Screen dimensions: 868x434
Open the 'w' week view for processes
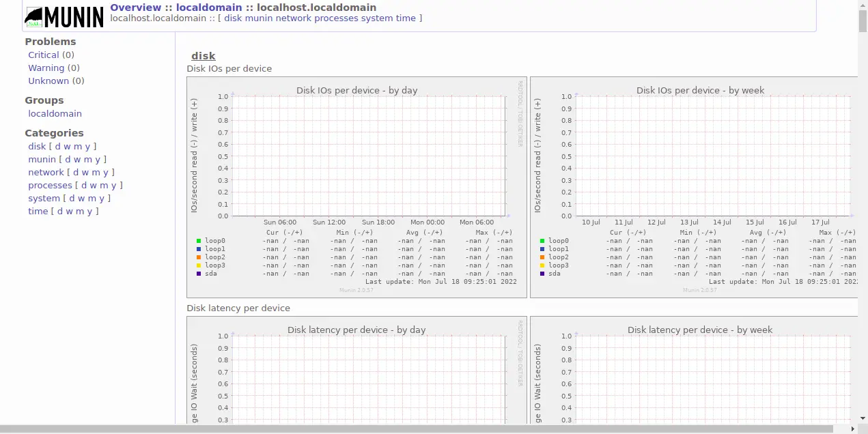click(94, 185)
